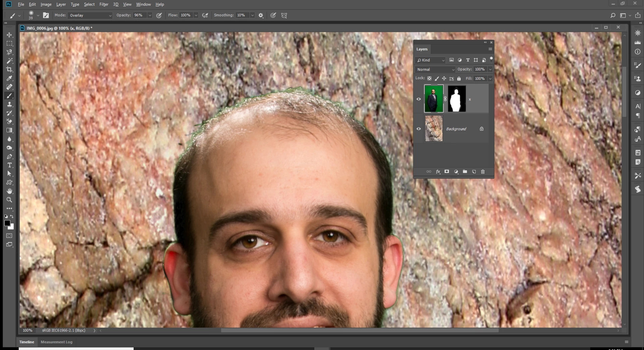Screen dimensions: 644x350
Task: Toggle pressure for opacity
Action: (159, 15)
